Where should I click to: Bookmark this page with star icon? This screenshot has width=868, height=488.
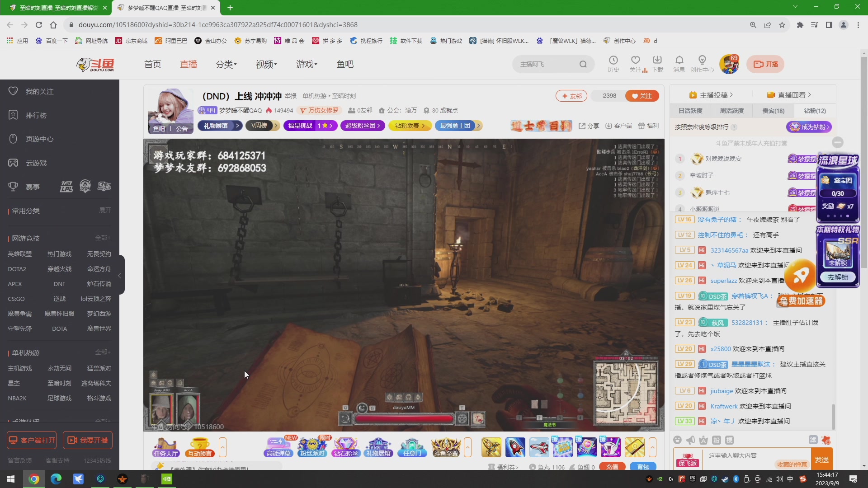tap(782, 25)
